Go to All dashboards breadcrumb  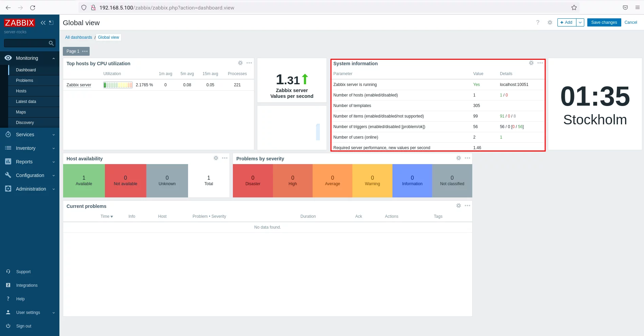pyautogui.click(x=78, y=37)
